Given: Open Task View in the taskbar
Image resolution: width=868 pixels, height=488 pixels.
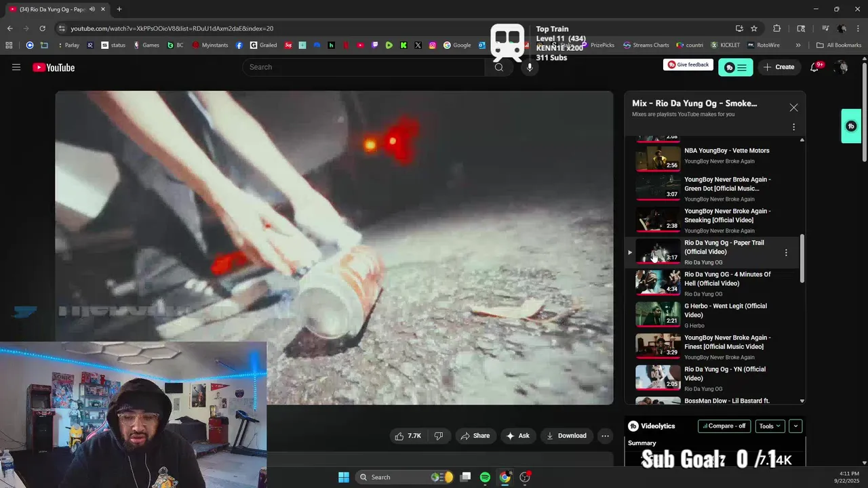Looking at the screenshot, I should pyautogui.click(x=465, y=477).
